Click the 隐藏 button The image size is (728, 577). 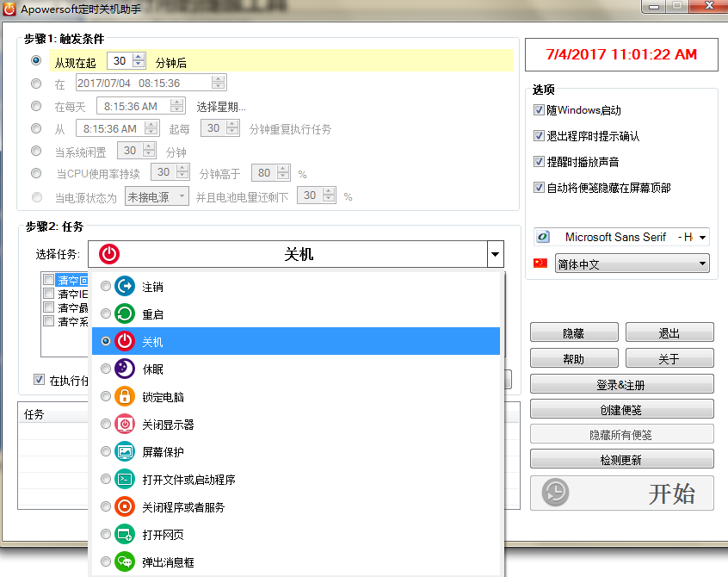click(574, 332)
